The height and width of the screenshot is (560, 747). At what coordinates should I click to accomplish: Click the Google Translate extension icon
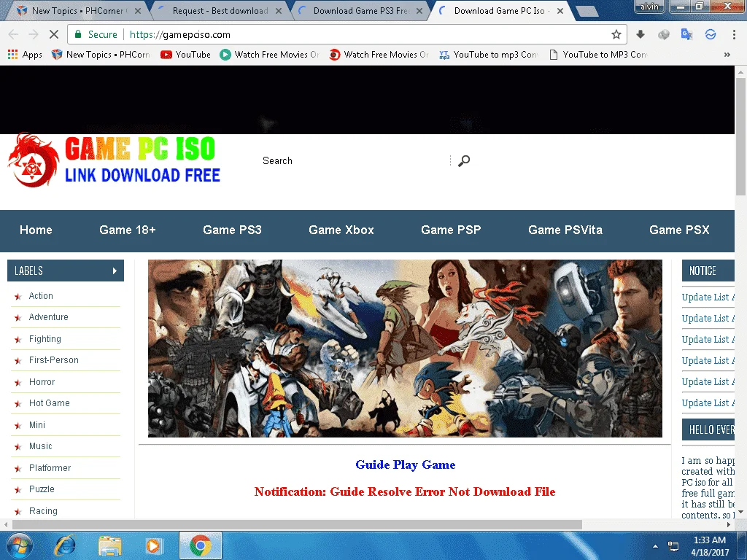(686, 34)
